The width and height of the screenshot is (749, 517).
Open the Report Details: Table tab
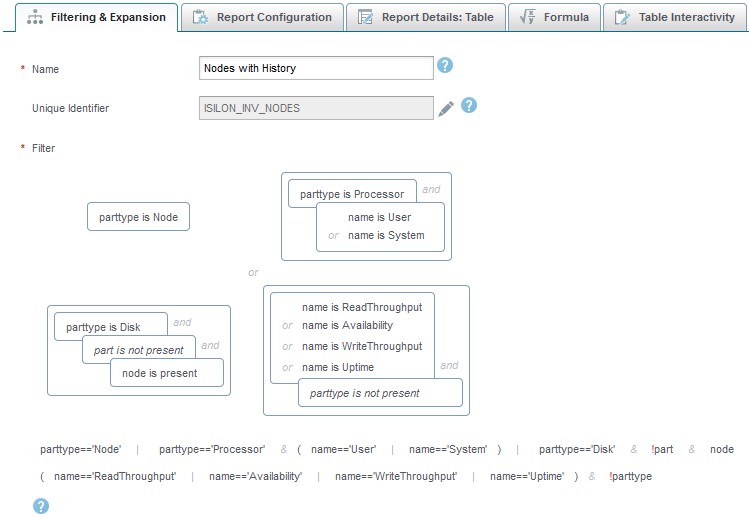[x=426, y=17]
